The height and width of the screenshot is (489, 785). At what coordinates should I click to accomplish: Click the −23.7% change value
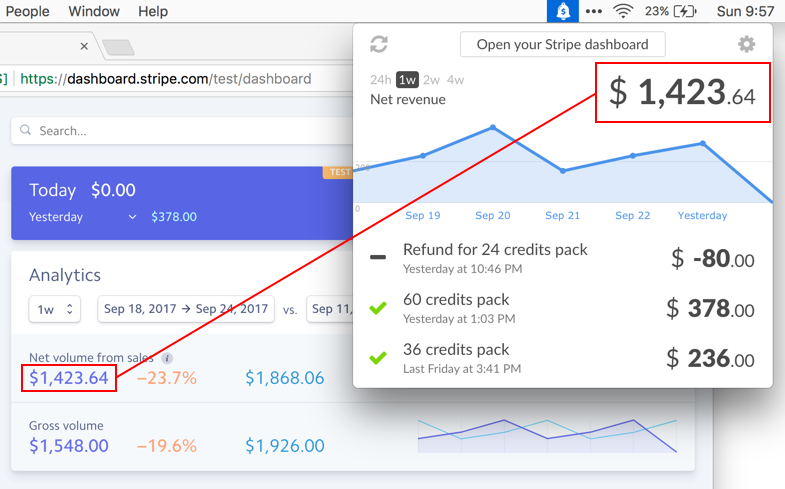tap(167, 378)
